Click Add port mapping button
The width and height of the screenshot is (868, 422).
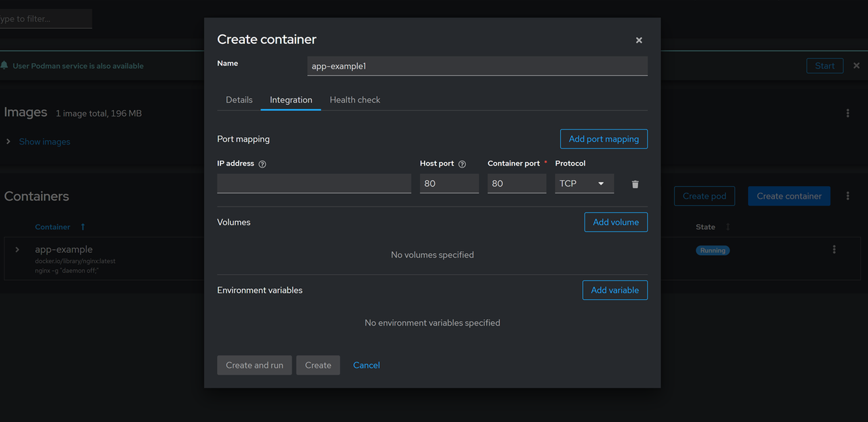tap(604, 139)
